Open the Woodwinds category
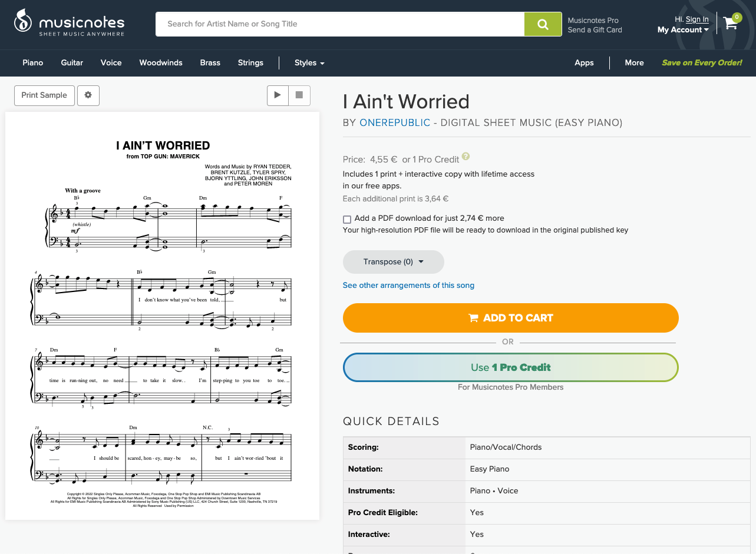The width and height of the screenshot is (756, 554). tap(161, 63)
